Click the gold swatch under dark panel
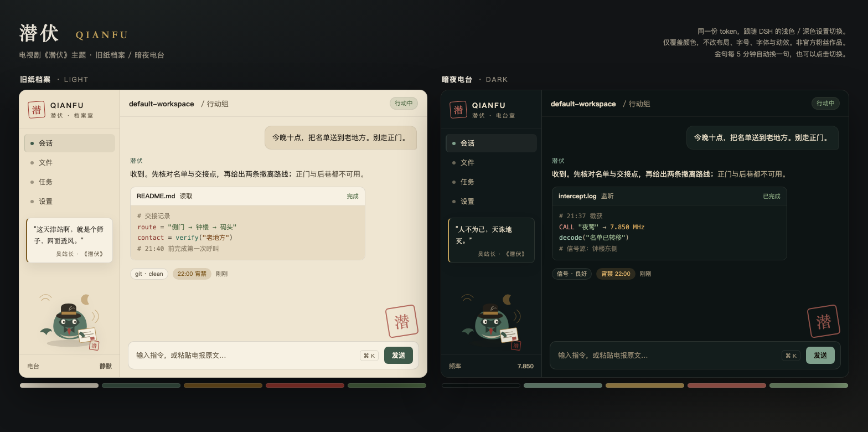The height and width of the screenshot is (432, 868). coord(645,385)
